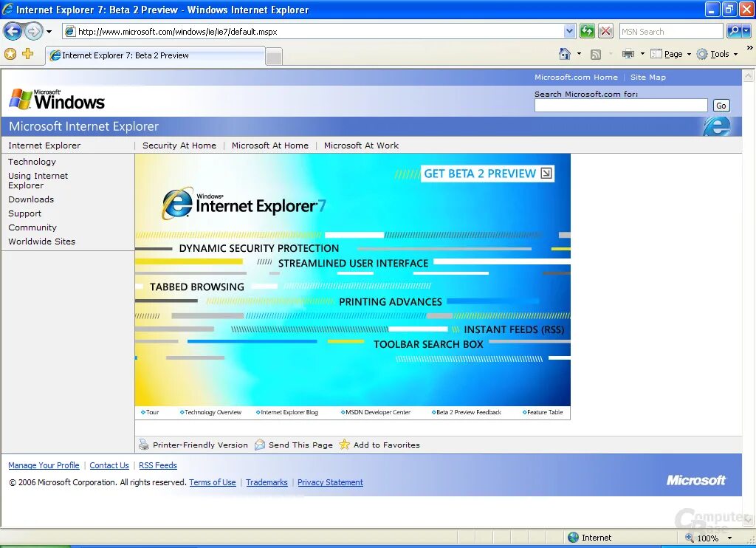Screen dimensions: 756x548
Task: Click the Internet Explorer e logo in banner
Action: pos(716,126)
